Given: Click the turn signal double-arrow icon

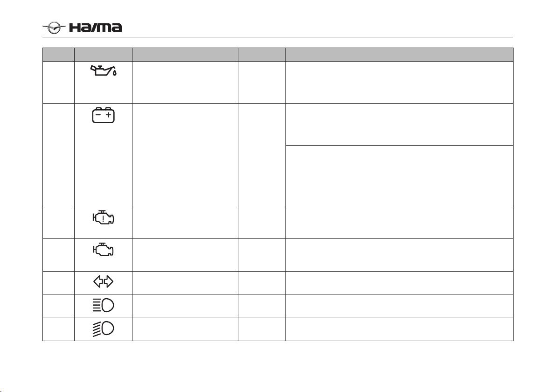Looking at the screenshot, I should (x=103, y=282).
